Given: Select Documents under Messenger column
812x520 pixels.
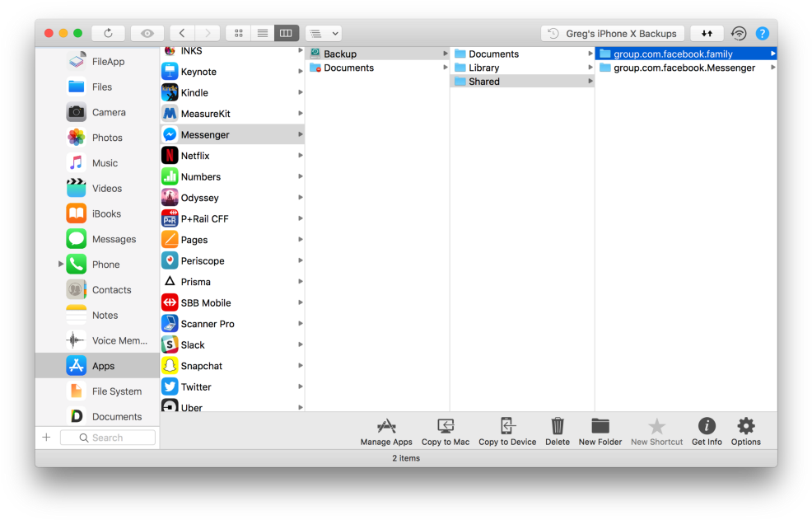Looking at the screenshot, I should tap(378, 68).
